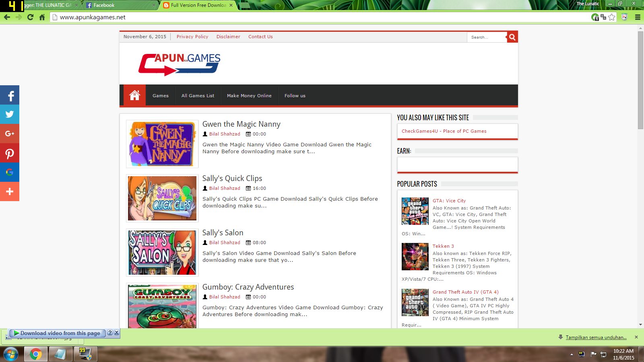Click the Download video from this page button
Image resolution: width=644 pixels, height=362 pixels.
(x=58, y=333)
